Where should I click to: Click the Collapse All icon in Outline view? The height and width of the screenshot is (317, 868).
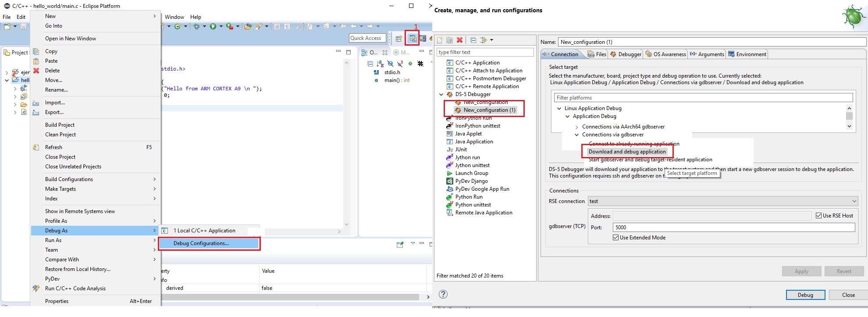370,64
